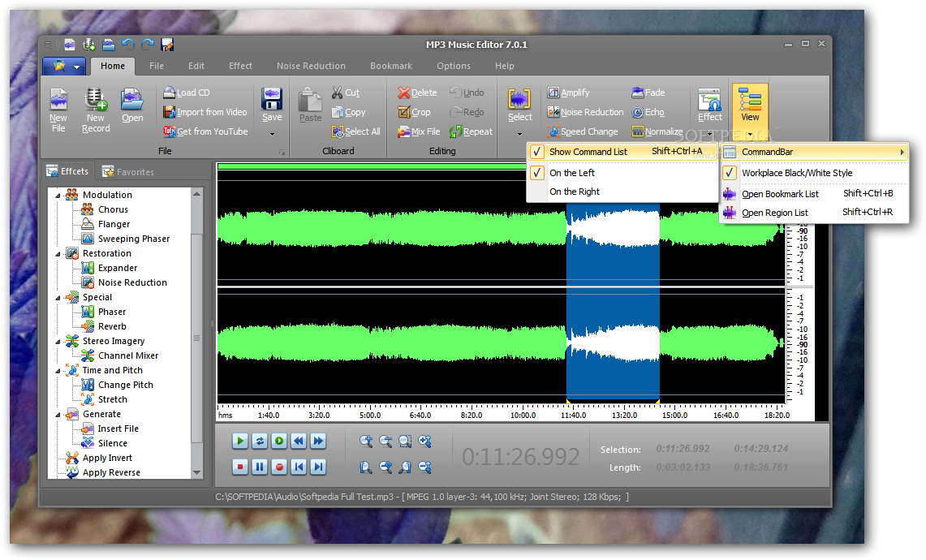Click Mix File
This screenshot has height=560, width=926.
(x=420, y=131)
